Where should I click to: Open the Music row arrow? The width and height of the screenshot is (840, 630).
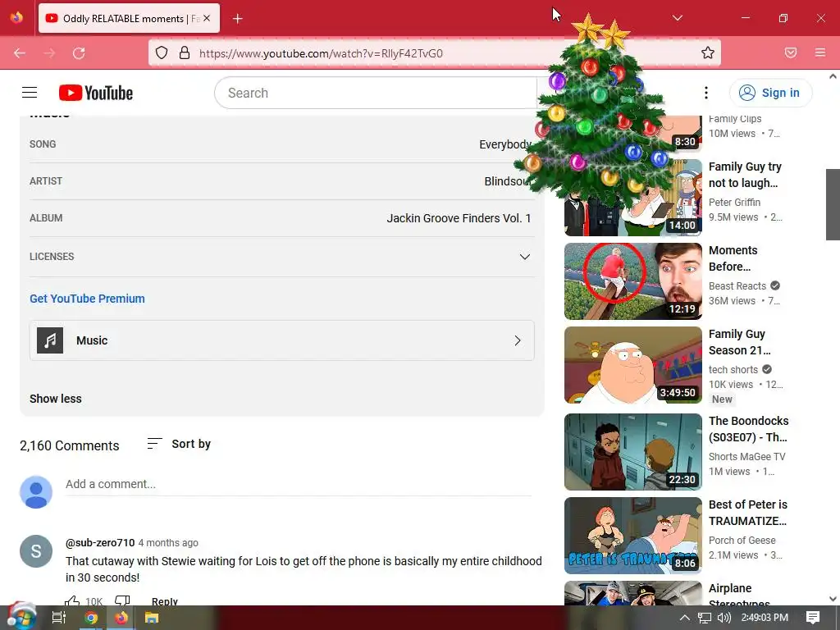coord(518,340)
